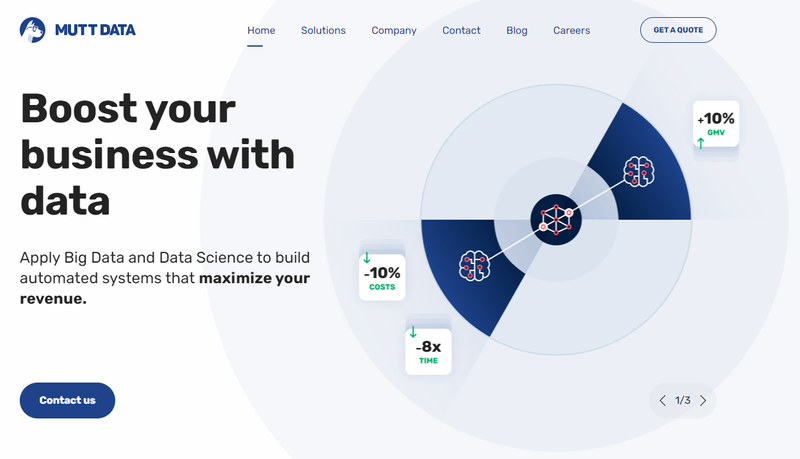Visit the Blog link
This screenshot has height=459, width=800.
(517, 31)
